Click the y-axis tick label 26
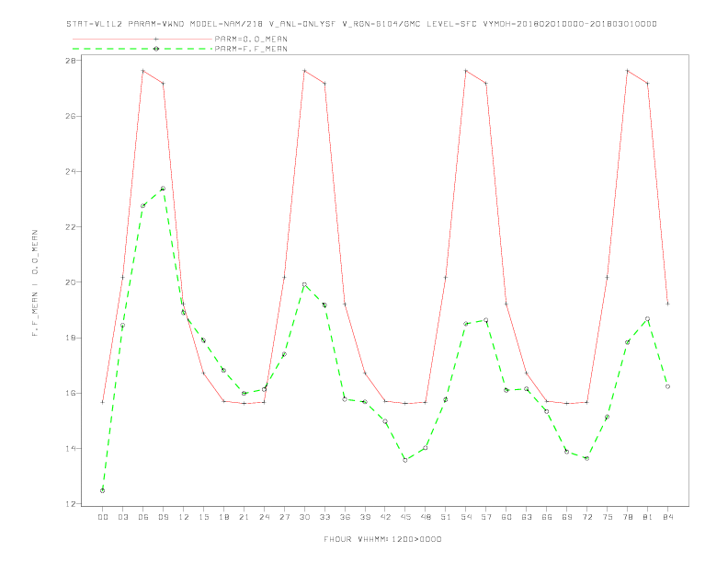This screenshot has width=728, height=563. (x=73, y=116)
